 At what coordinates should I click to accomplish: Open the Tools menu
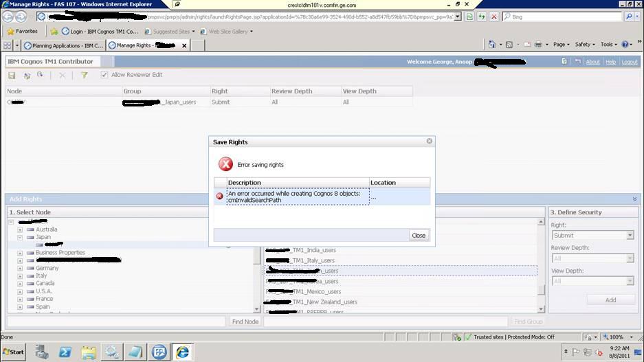[609, 45]
